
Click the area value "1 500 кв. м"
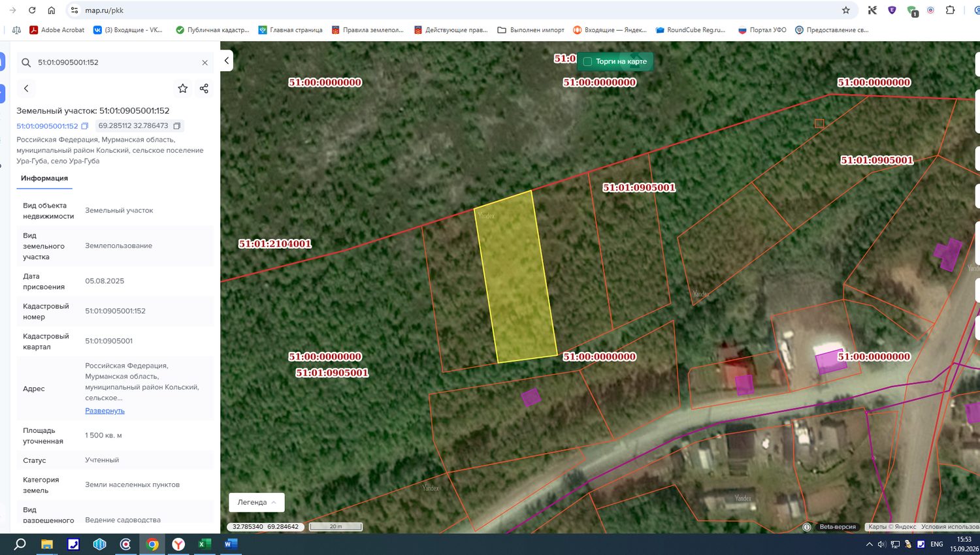103,436
